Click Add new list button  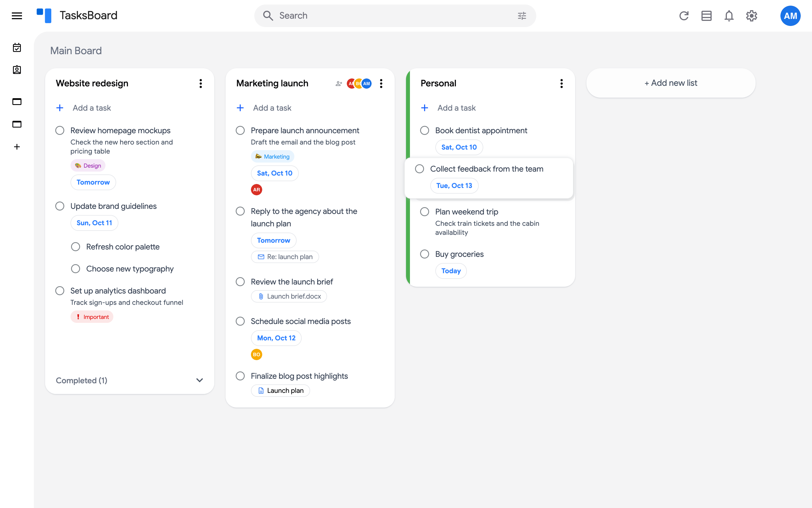pyautogui.click(x=671, y=83)
